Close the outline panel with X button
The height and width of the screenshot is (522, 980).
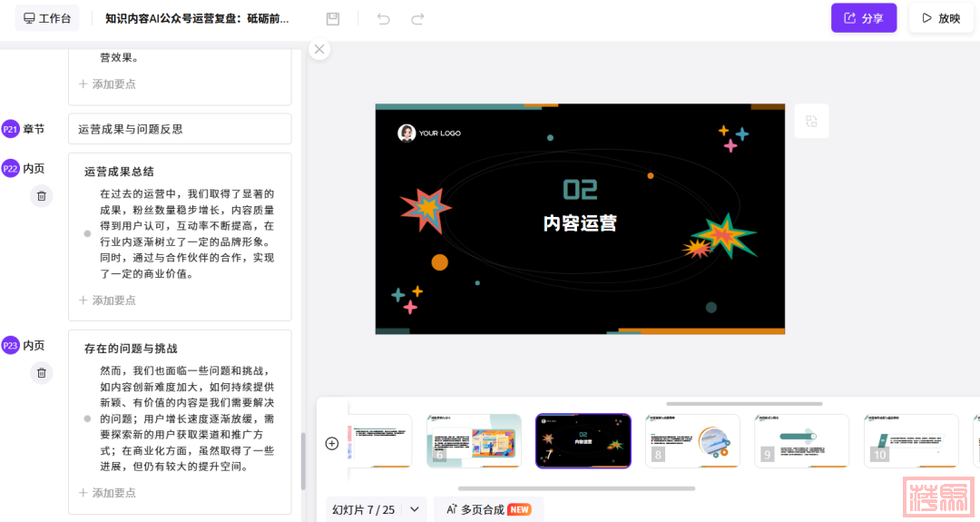[319, 49]
